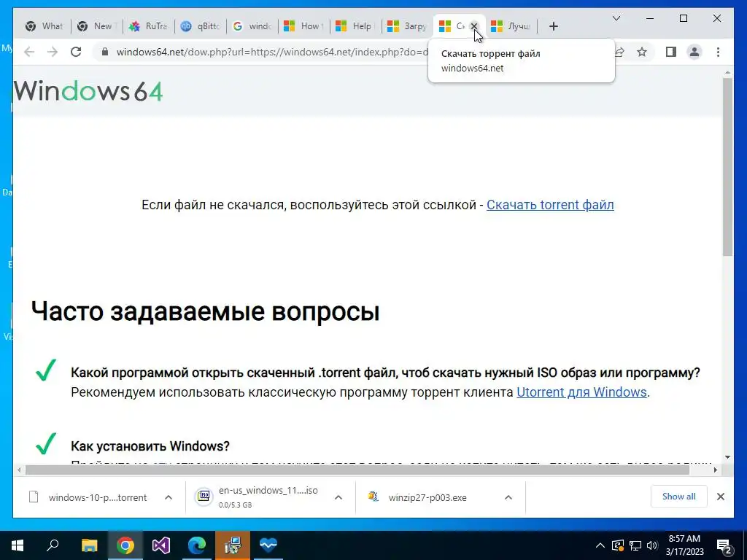Toggle the Chrome side panel
This screenshot has width=747, height=560.
pyautogui.click(x=671, y=52)
